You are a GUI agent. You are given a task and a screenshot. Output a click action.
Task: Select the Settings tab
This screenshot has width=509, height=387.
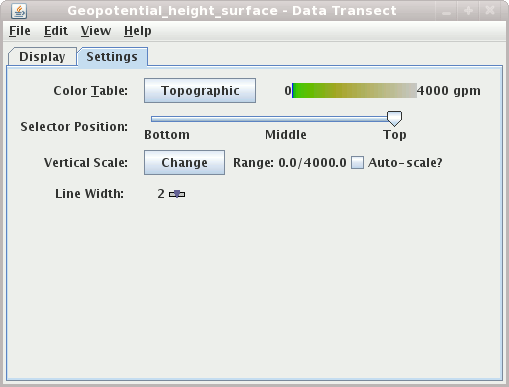tap(112, 57)
